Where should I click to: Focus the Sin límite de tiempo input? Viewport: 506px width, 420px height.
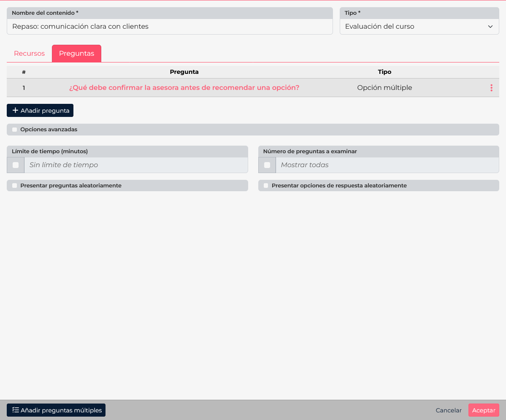tap(136, 165)
